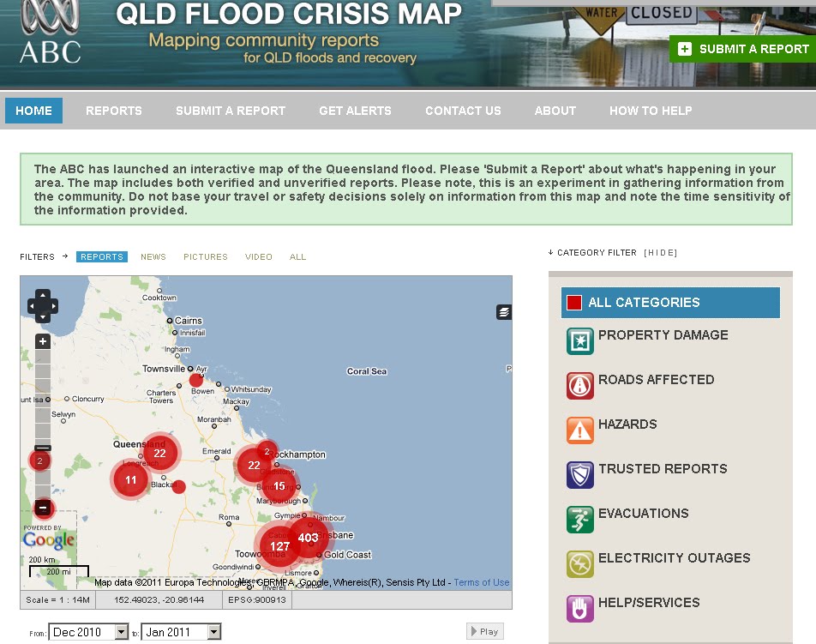Open the To date dropdown showing Jan 2011
The image size is (816, 644).
pos(181,631)
